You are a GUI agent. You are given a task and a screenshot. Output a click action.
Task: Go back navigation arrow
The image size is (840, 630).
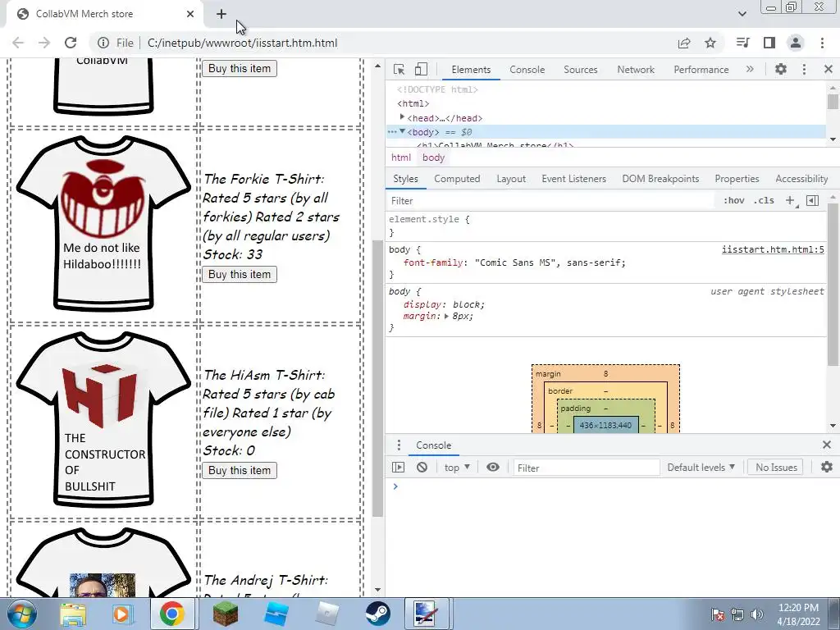tap(18, 43)
